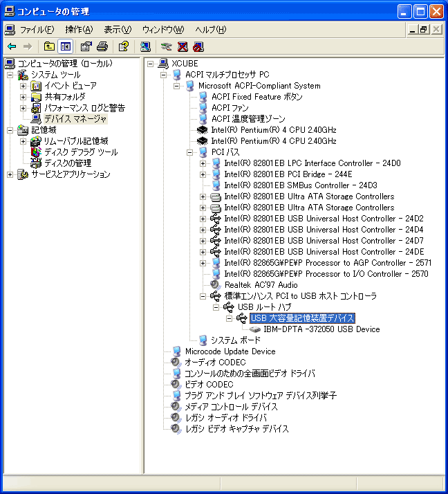Select the ACPI ファン device
The image size is (448, 494).
click(x=230, y=108)
